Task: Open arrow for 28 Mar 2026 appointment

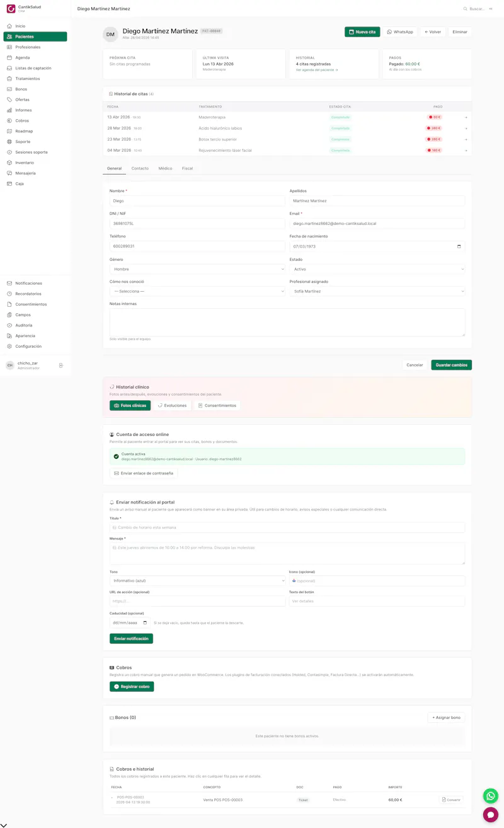Action: pos(466,128)
